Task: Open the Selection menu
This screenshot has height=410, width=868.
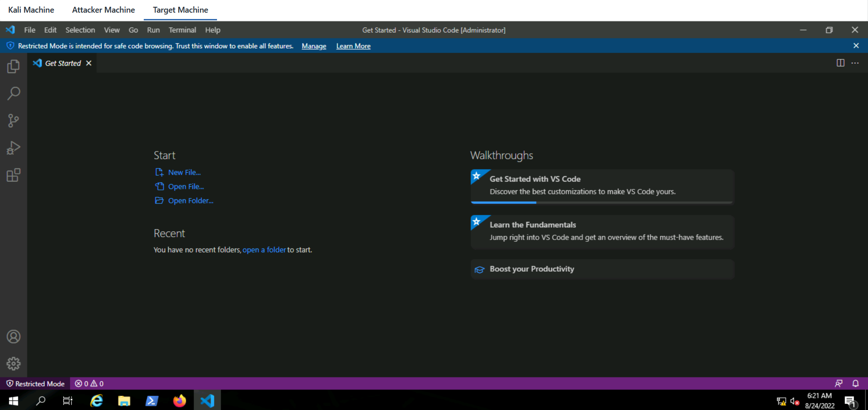Action: [x=80, y=30]
